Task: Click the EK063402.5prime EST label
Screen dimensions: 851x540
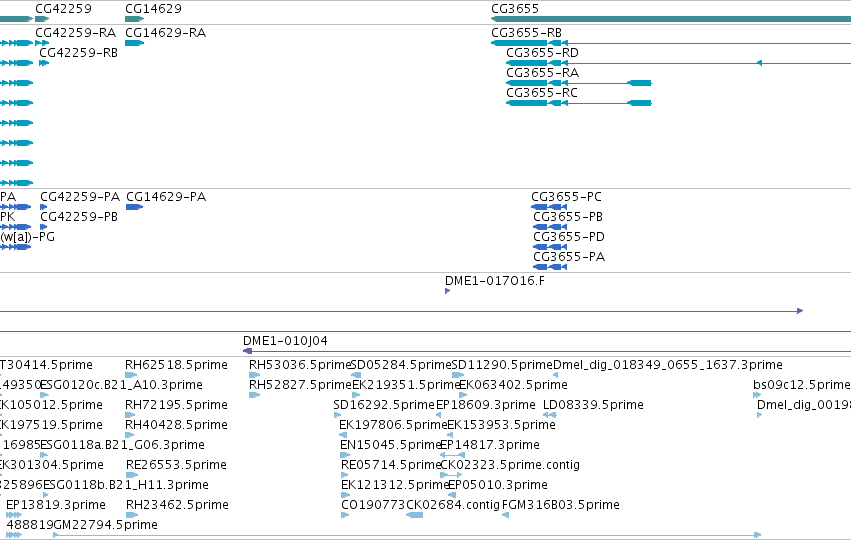Action: pyautogui.click(x=513, y=385)
